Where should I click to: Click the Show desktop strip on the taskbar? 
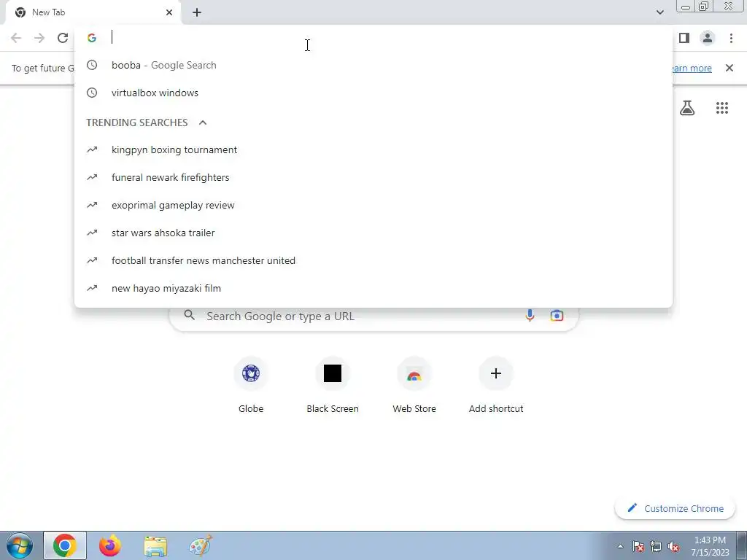pyautogui.click(x=742, y=545)
